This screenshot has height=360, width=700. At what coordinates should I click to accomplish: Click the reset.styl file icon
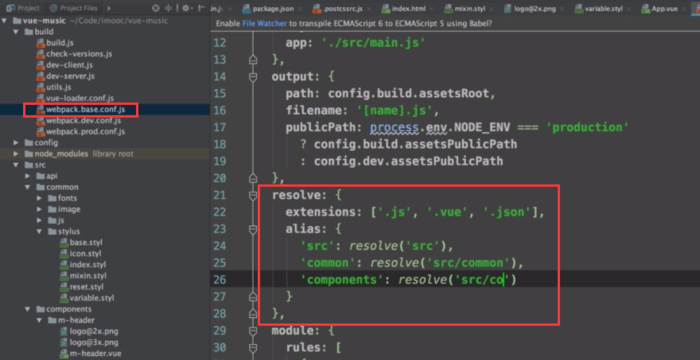[64, 287]
